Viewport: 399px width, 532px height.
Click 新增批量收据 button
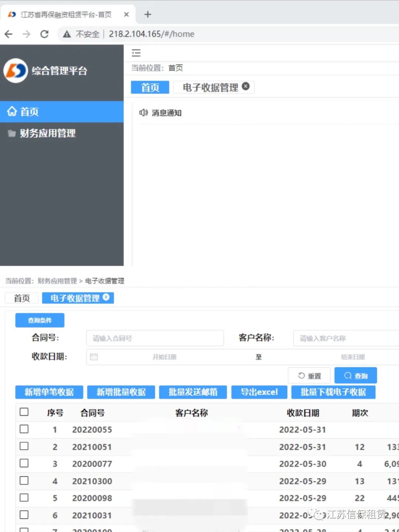[x=121, y=392]
